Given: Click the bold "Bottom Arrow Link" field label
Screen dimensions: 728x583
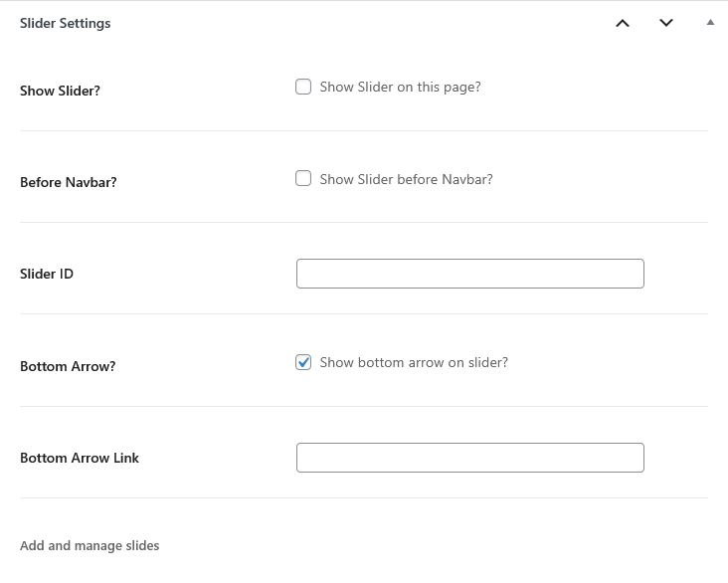Looking at the screenshot, I should (x=80, y=458).
